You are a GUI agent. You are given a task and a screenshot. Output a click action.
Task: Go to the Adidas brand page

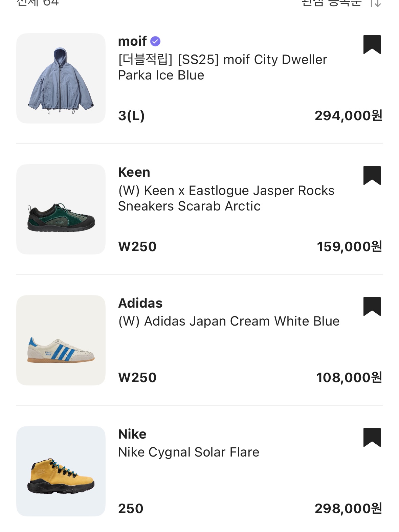pyautogui.click(x=140, y=303)
